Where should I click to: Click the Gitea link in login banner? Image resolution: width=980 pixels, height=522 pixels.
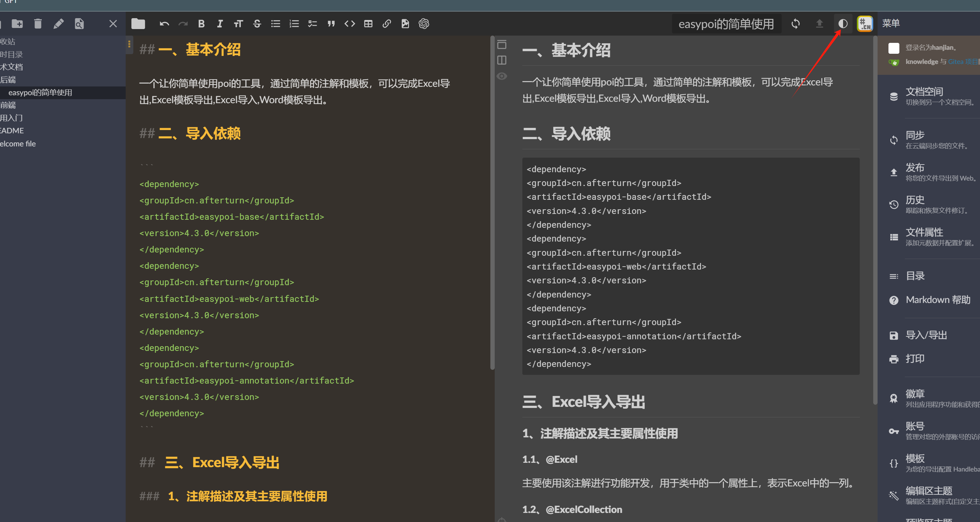coord(955,62)
